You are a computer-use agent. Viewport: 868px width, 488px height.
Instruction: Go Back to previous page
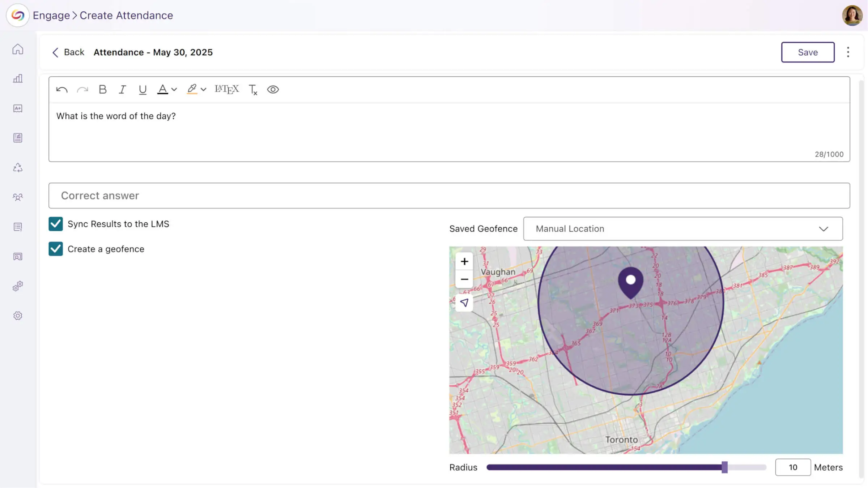click(68, 52)
